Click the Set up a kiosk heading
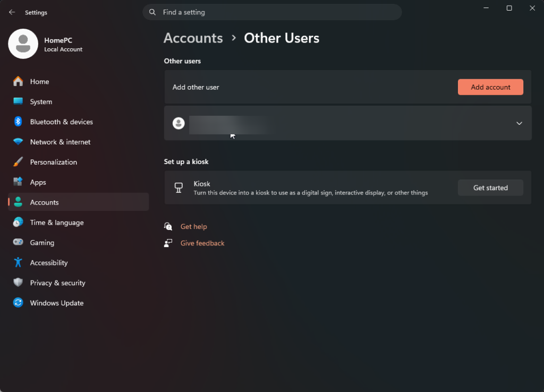This screenshot has height=392, width=544. click(x=186, y=161)
